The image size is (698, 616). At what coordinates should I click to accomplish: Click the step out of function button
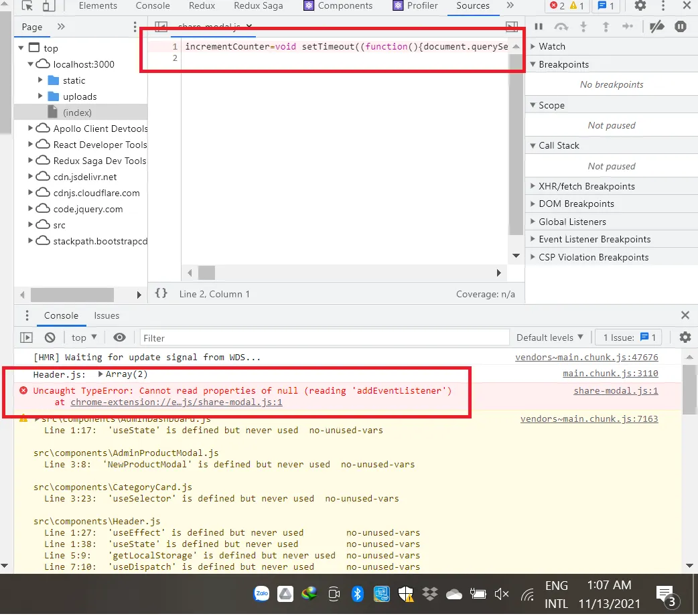606,27
